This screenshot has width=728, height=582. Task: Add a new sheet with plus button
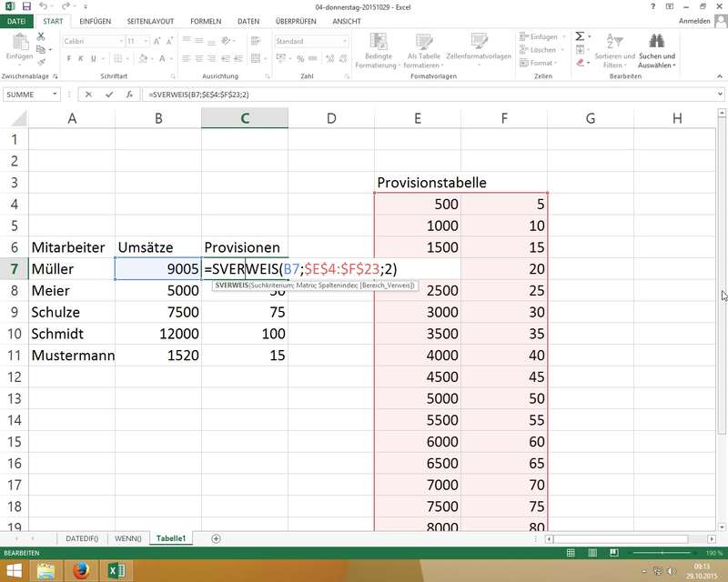click(x=216, y=538)
